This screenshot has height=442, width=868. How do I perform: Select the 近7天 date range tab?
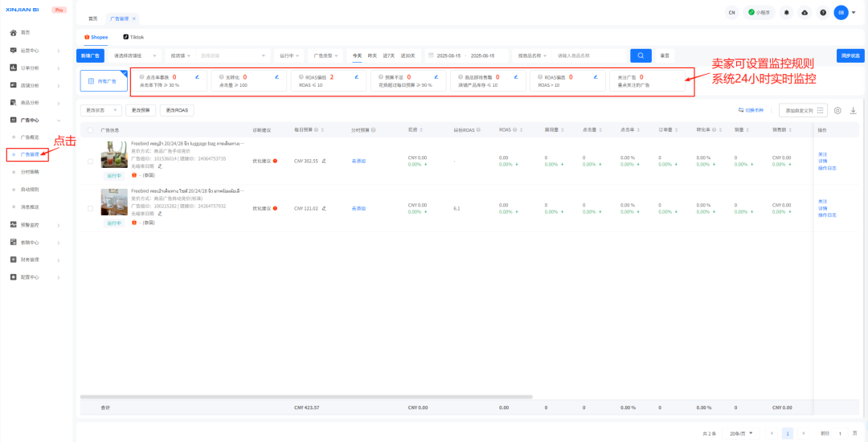389,55
